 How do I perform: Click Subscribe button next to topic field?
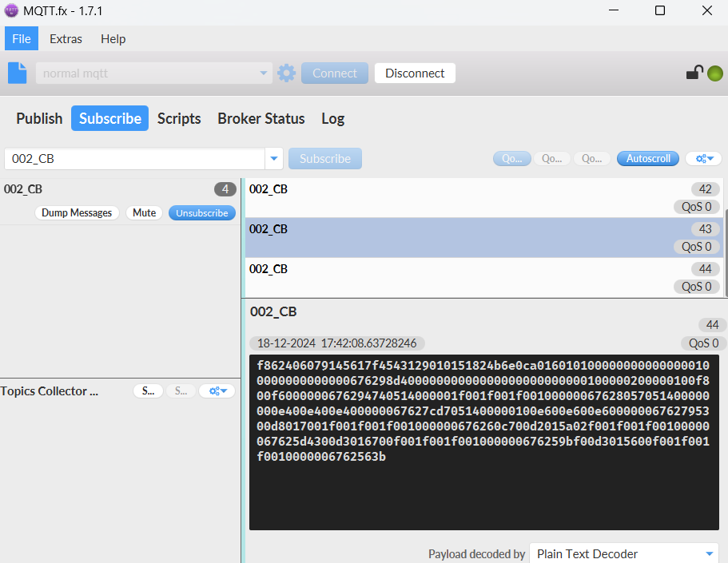[325, 159]
